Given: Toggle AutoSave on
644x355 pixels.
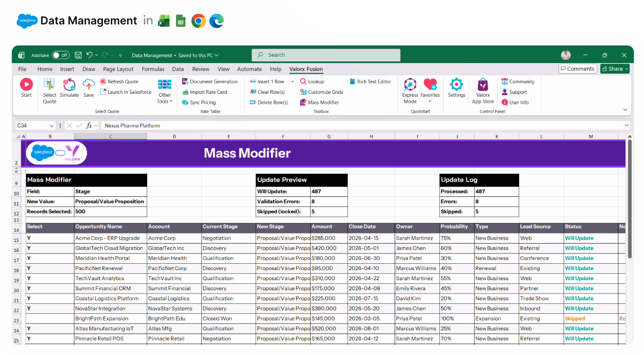Looking at the screenshot, I should 61,55.
